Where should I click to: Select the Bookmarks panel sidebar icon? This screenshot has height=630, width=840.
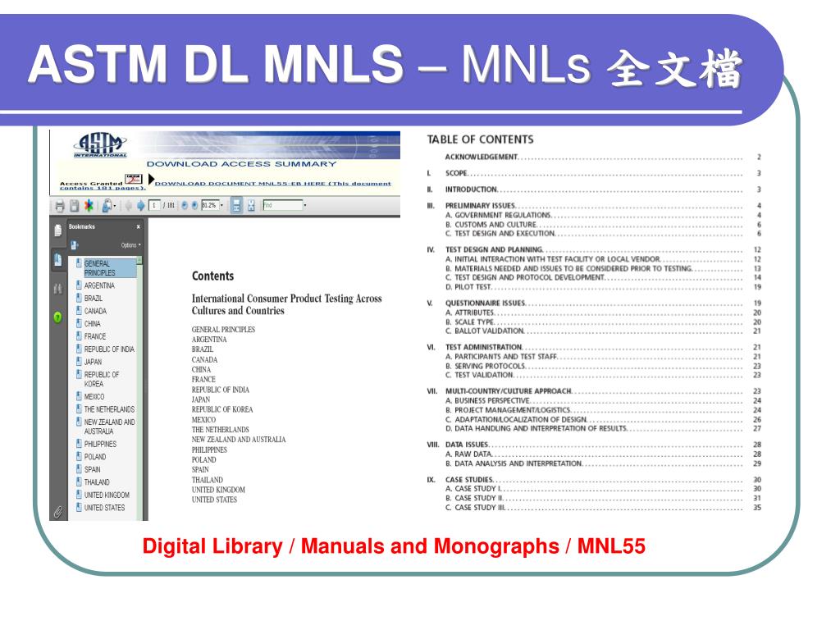point(58,260)
